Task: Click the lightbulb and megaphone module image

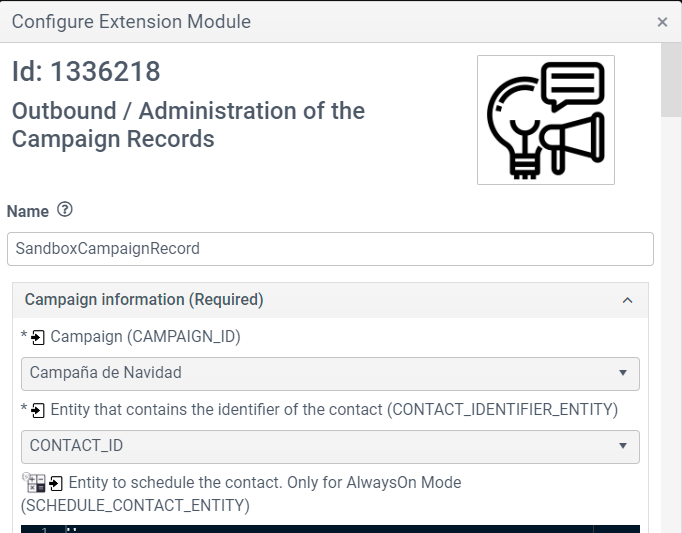Action: pos(545,120)
